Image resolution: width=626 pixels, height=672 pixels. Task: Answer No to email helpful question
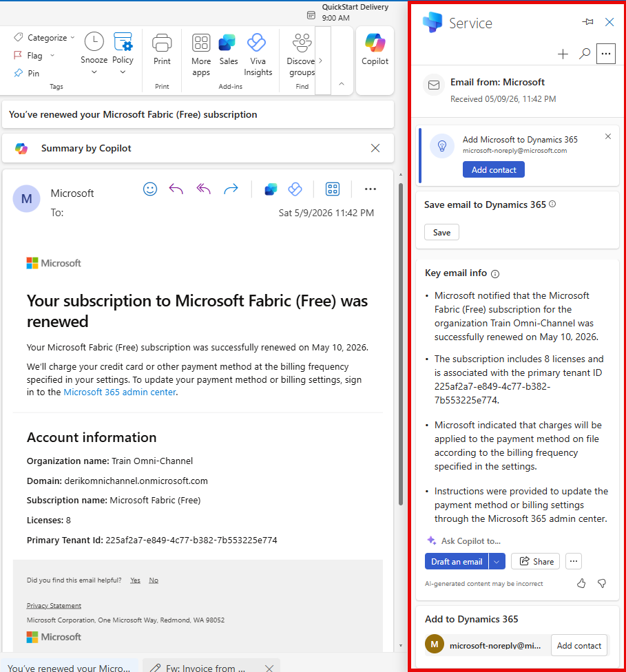[x=154, y=580]
